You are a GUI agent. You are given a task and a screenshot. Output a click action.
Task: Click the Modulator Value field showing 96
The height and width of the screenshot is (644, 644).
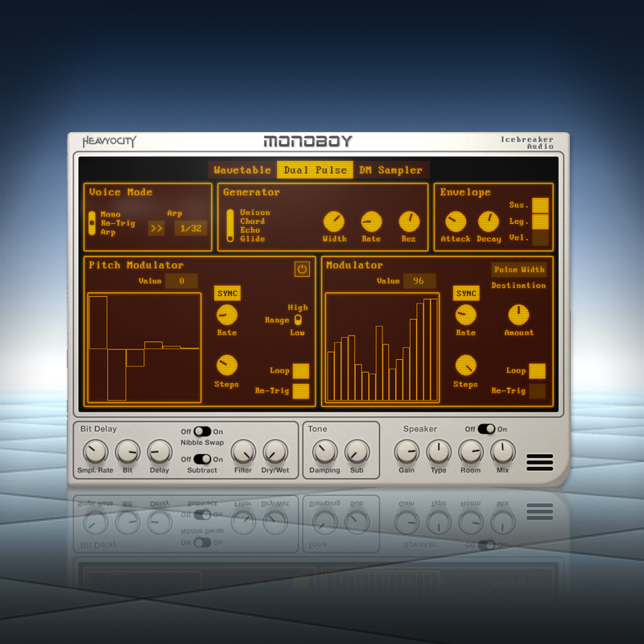[x=419, y=281]
